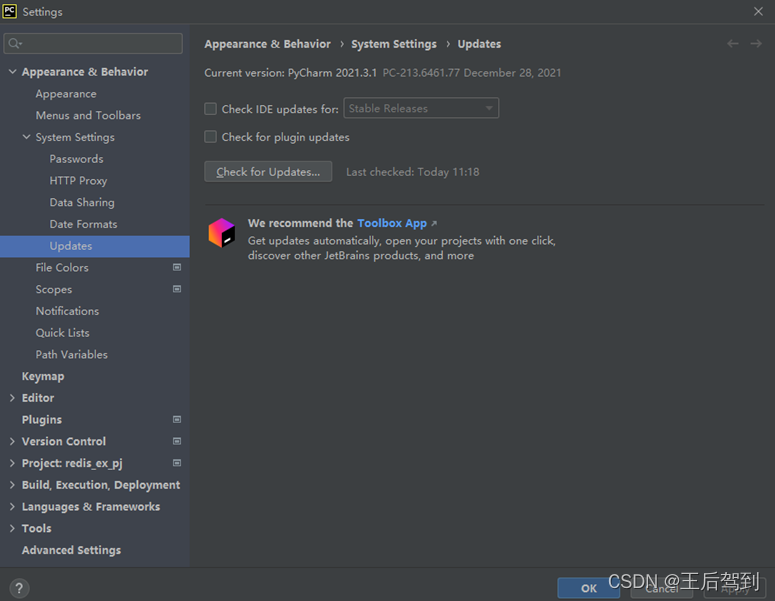Click the search magnifier icon

(15, 43)
